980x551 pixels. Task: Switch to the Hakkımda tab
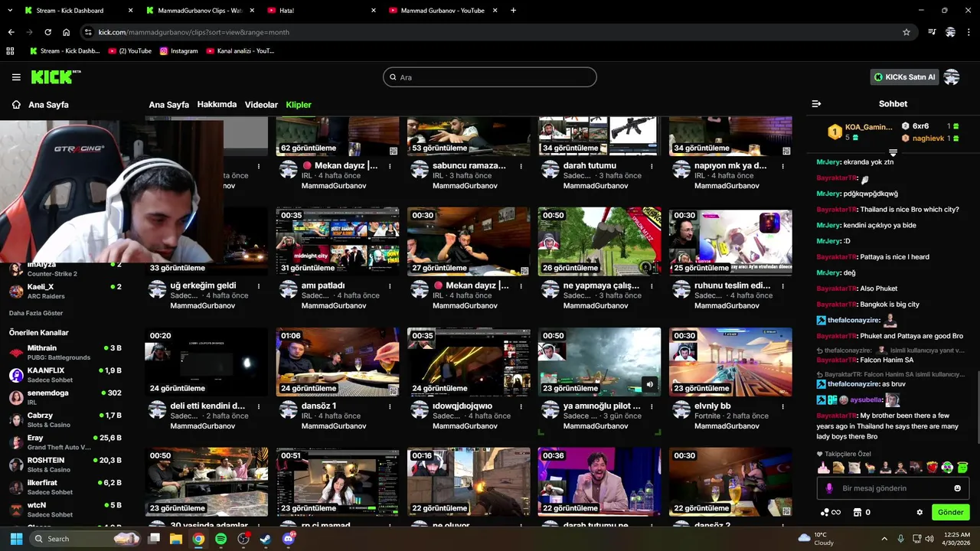217,104
